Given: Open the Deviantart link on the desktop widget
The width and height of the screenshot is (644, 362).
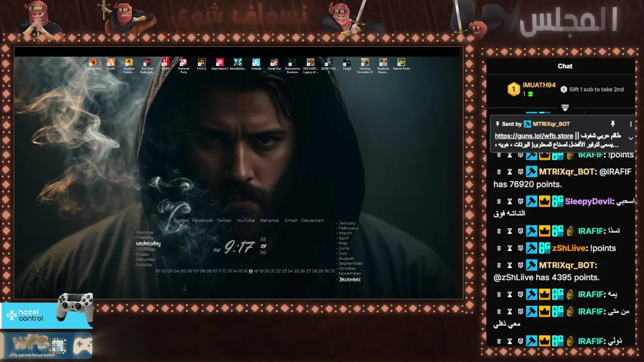Looking at the screenshot, I should coord(312,220).
